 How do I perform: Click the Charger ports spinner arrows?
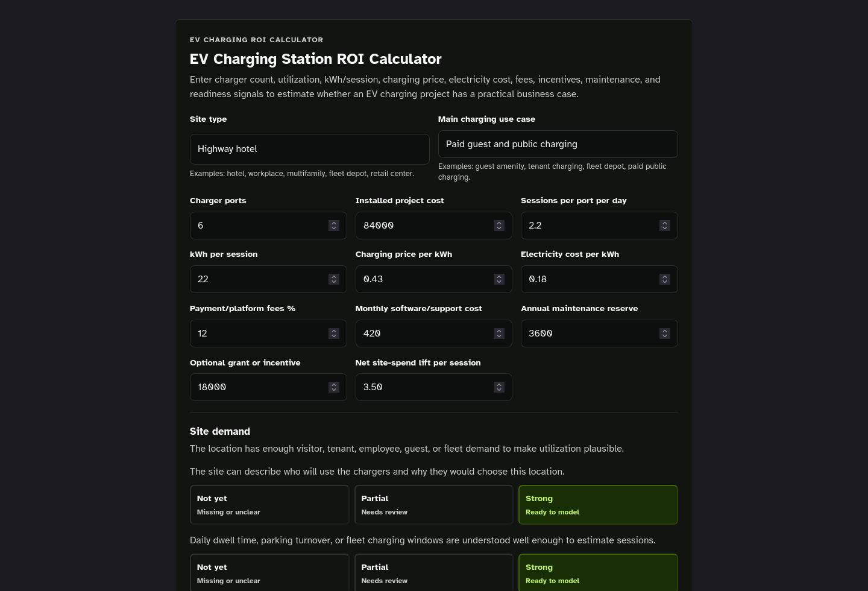[x=334, y=226]
